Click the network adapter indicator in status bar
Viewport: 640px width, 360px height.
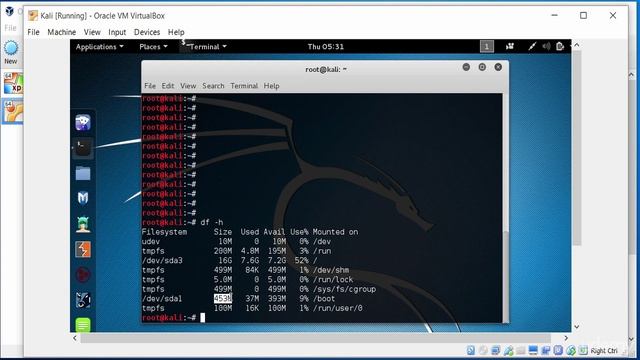click(x=496, y=350)
